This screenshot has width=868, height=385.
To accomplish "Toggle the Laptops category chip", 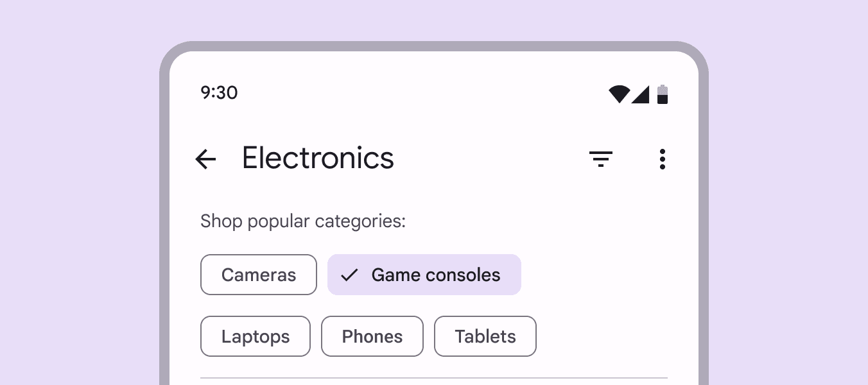I will point(255,336).
